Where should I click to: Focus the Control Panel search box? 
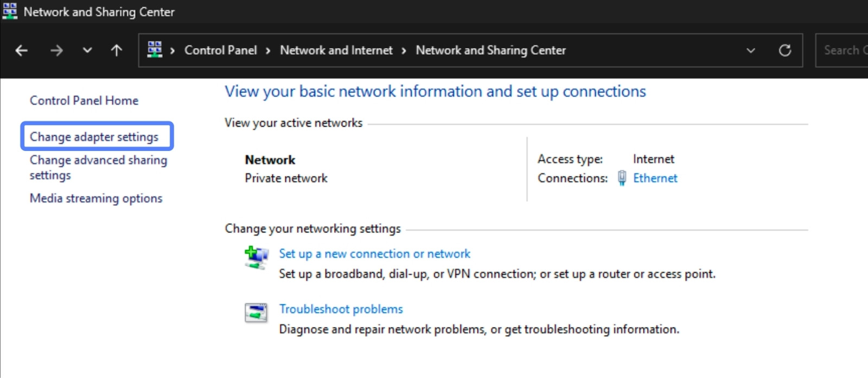click(x=842, y=51)
